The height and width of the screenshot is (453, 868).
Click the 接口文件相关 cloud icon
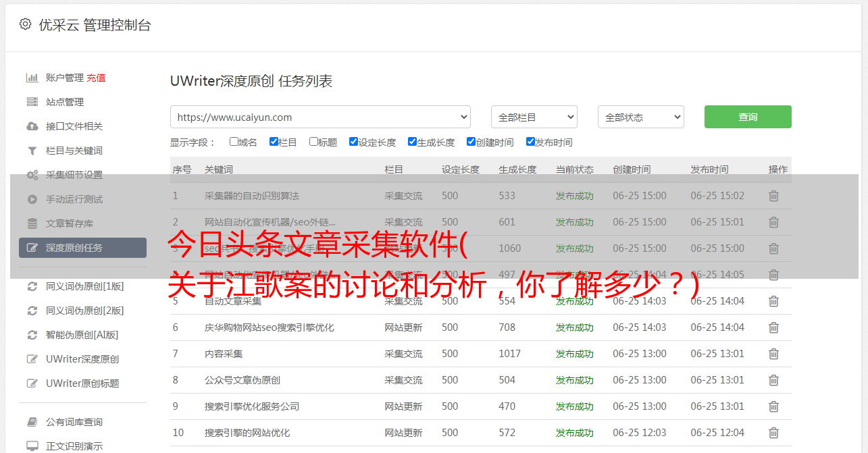point(32,126)
